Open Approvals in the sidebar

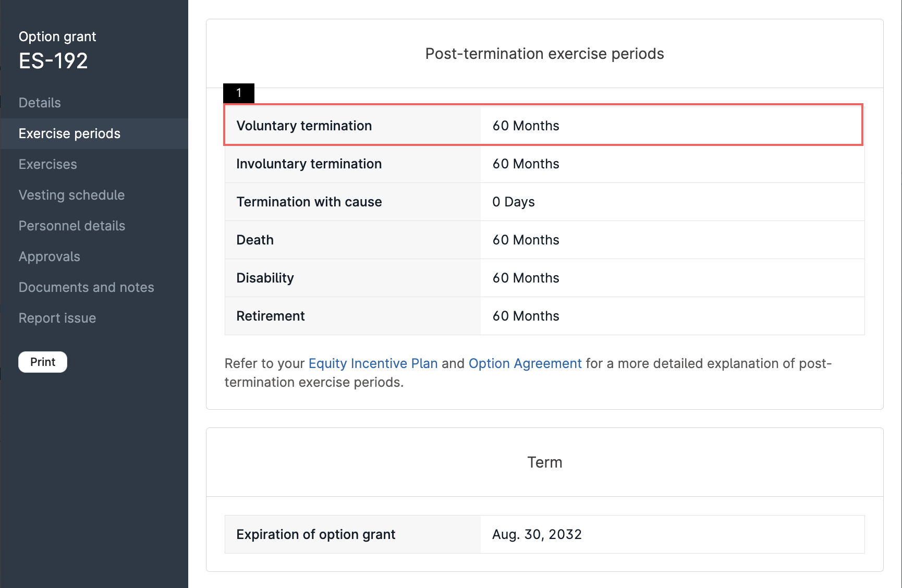[x=50, y=256]
